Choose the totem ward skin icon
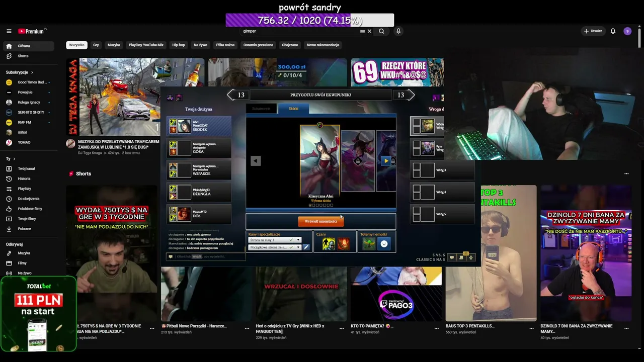This screenshot has width=644, height=362. point(369,244)
